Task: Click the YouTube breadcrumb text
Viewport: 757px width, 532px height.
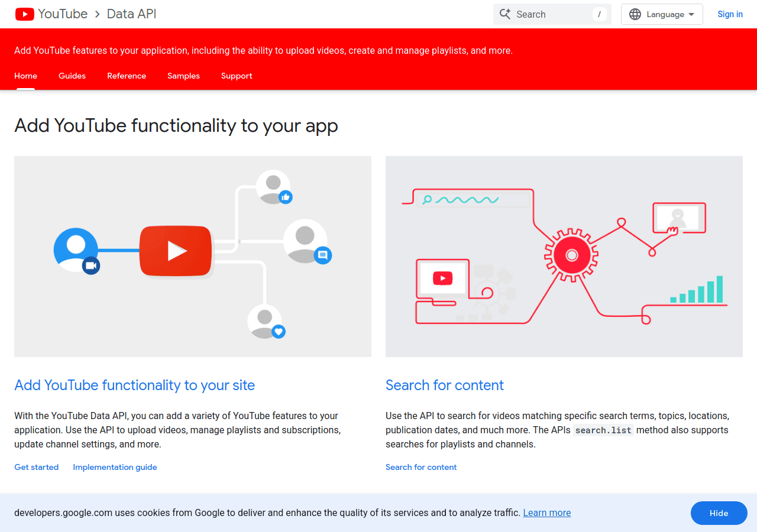Action: pos(63,14)
